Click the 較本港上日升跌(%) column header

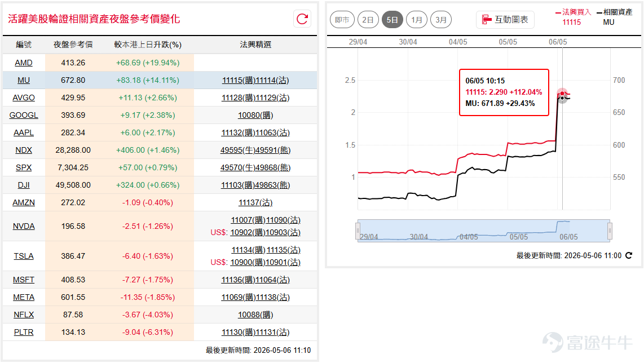[148, 45]
